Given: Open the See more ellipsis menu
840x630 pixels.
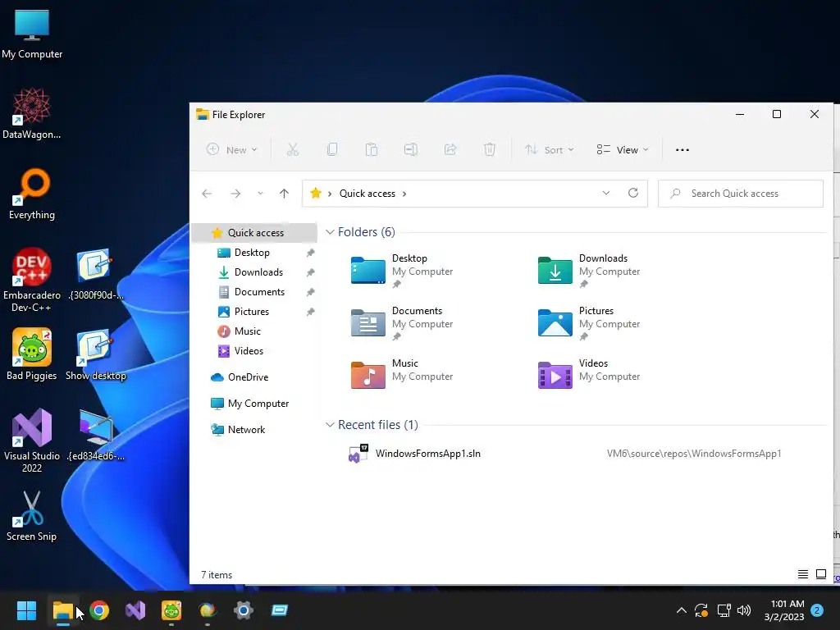Looking at the screenshot, I should pos(682,150).
